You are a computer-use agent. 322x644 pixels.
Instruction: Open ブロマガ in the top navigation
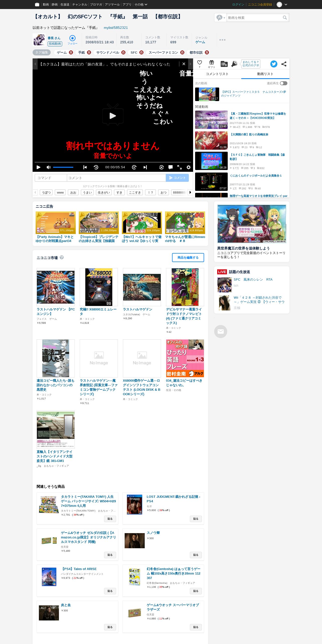(96, 5)
